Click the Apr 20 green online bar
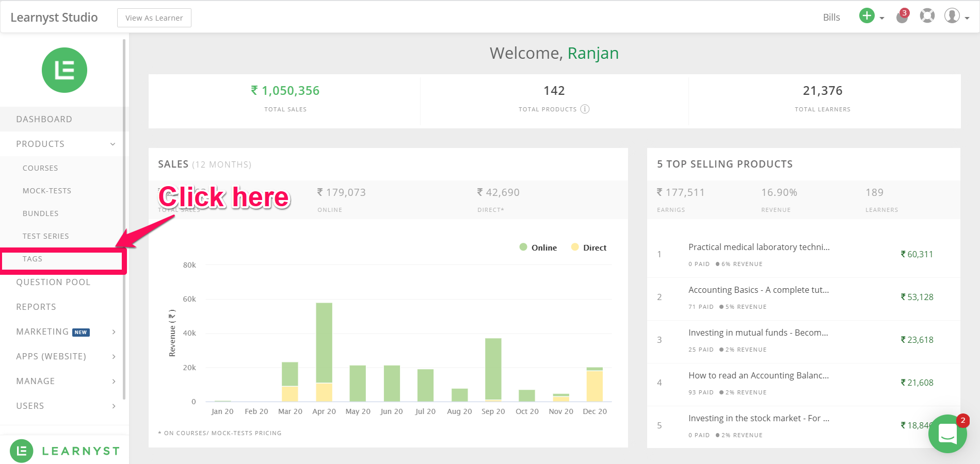 click(x=324, y=343)
